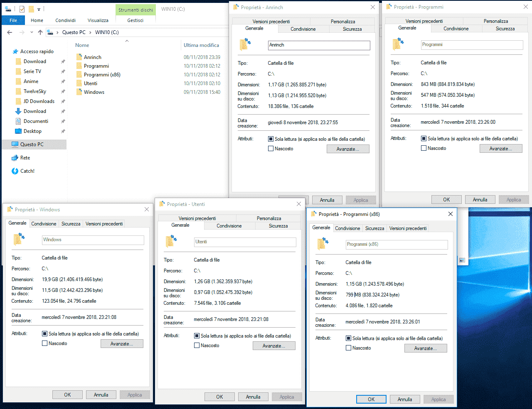Open the Gestisci ribbon tab
Screen dimensions: 532x409
click(135, 20)
